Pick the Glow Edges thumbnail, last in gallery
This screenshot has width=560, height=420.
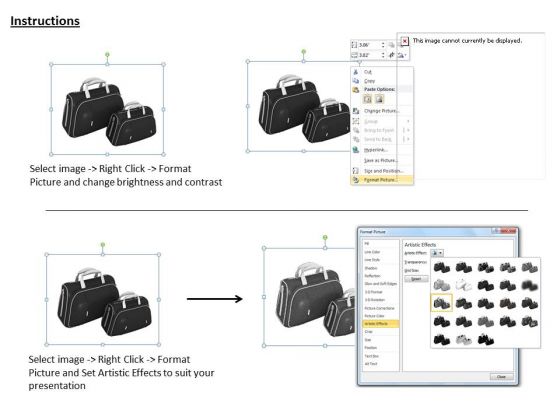tap(486, 339)
